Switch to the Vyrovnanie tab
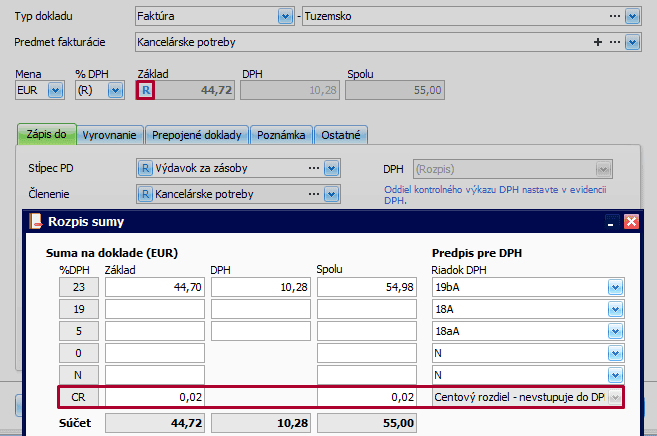This screenshot has height=436, width=657. [110, 135]
